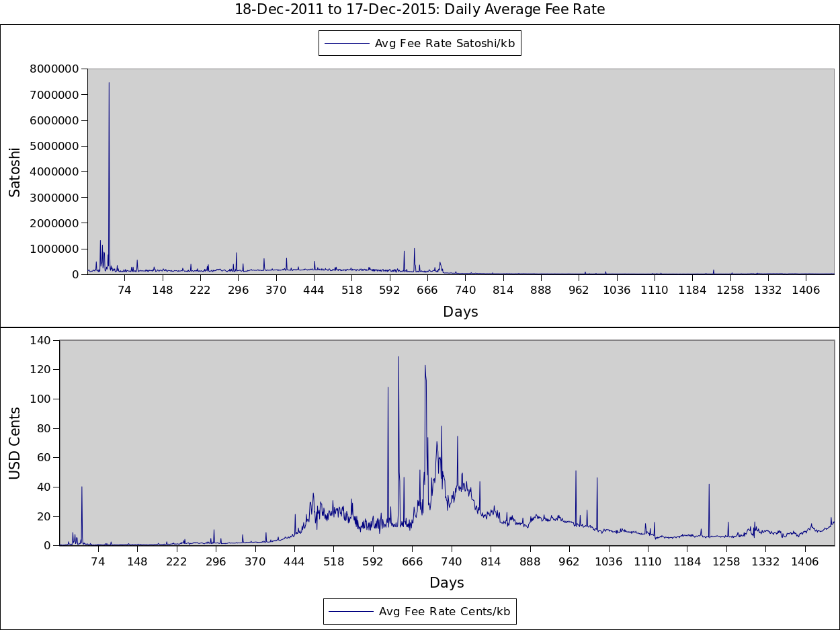Click the Satoshi y-axis title
Viewport: 840px width, 630px height.
point(15,172)
